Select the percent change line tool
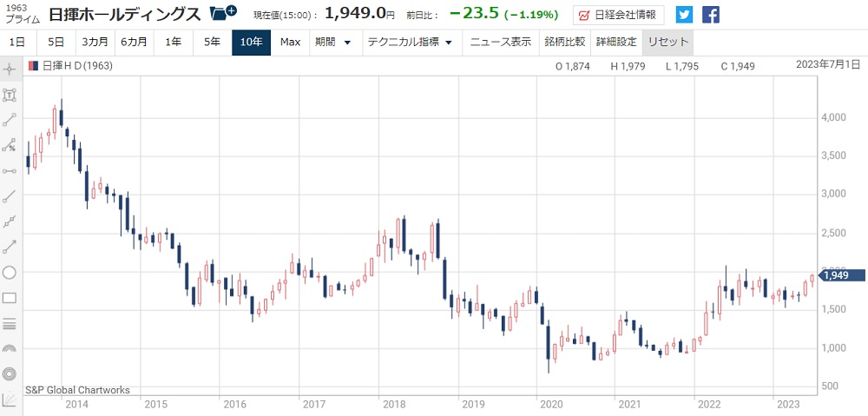 click(x=10, y=146)
